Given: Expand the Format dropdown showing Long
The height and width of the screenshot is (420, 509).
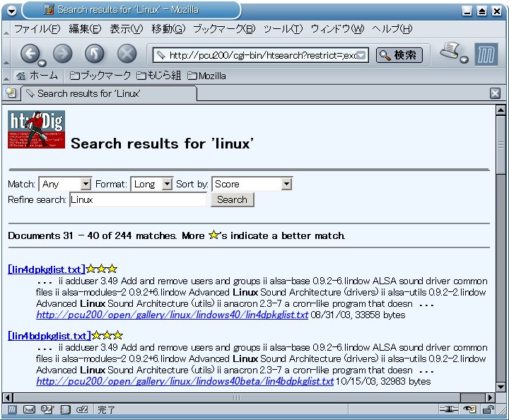Looking at the screenshot, I should (x=152, y=184).
